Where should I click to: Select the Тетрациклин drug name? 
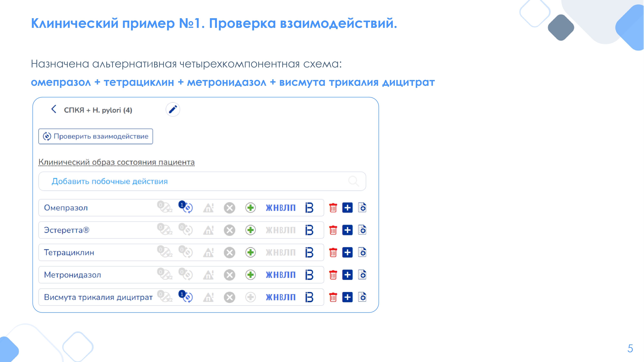[x=69, y=252]
